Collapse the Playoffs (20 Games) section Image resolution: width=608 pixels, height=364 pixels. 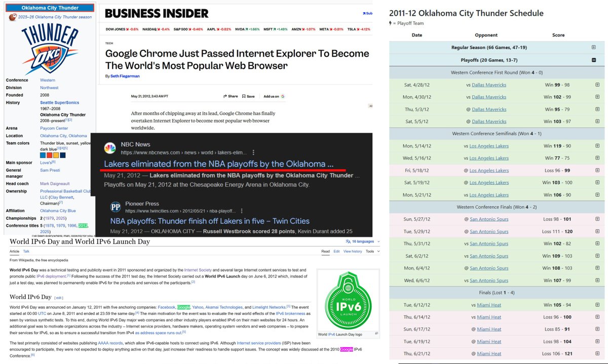593,60
